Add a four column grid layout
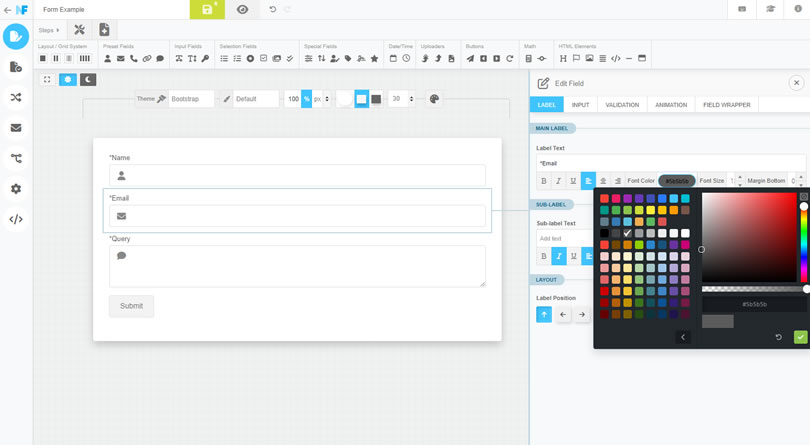Image resolution: width=810 pixels, height=445 pixels. (x=85, y=58)
